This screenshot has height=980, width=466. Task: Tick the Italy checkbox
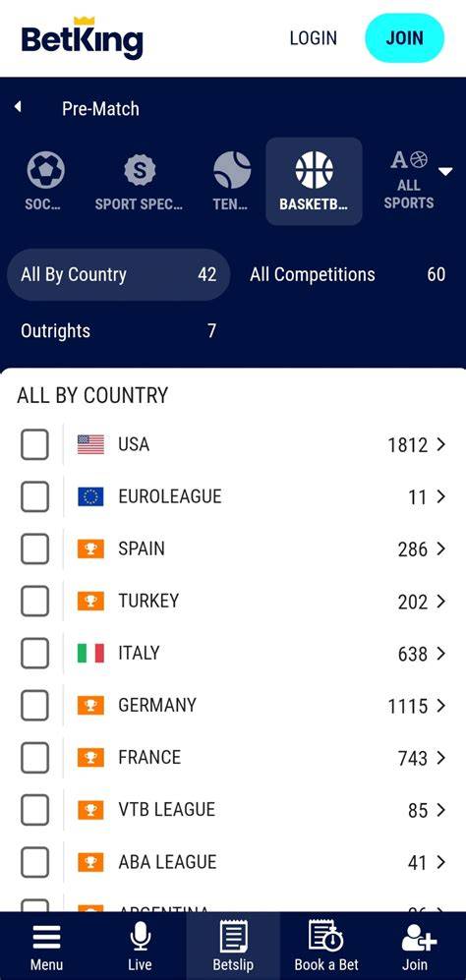click(34, 653)
